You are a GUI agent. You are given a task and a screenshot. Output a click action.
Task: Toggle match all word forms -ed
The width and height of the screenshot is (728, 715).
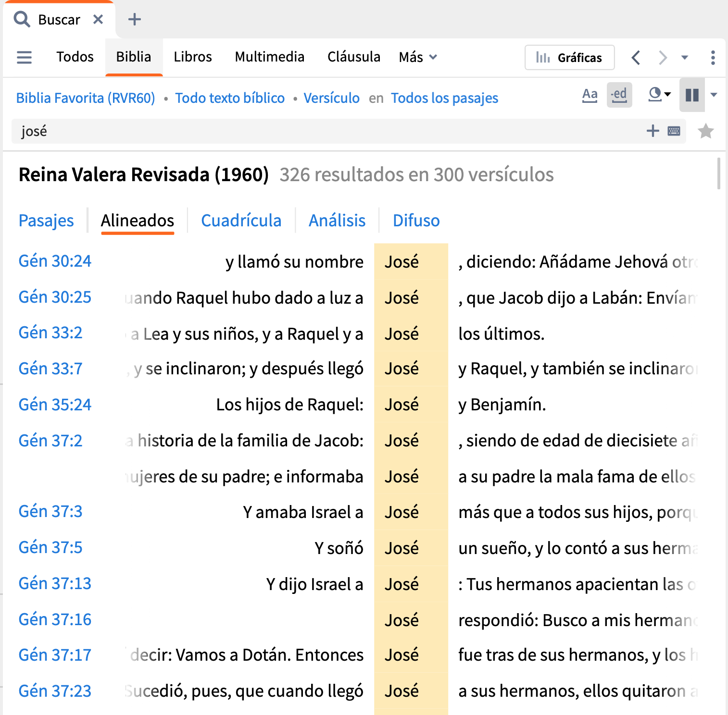(619, 95)
